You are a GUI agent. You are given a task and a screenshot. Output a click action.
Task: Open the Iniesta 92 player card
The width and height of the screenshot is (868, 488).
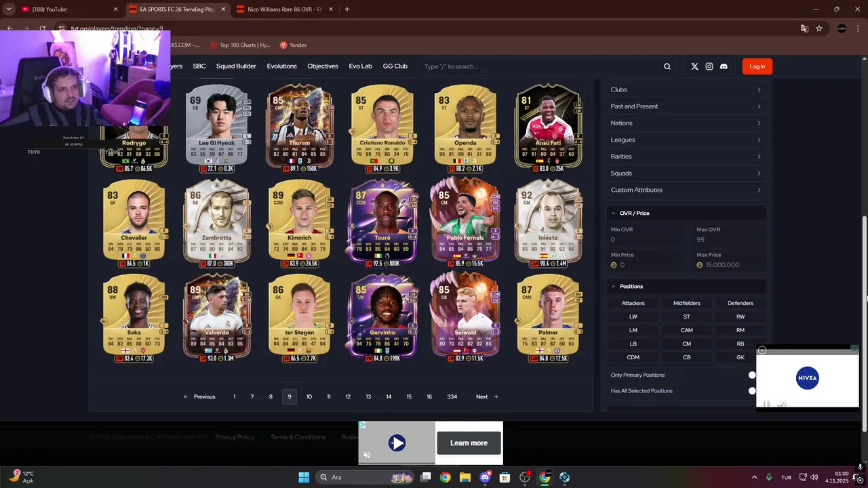548,222
